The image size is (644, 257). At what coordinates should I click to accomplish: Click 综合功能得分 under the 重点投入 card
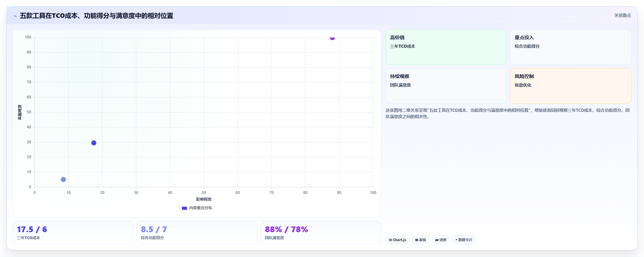pos(527,46)
